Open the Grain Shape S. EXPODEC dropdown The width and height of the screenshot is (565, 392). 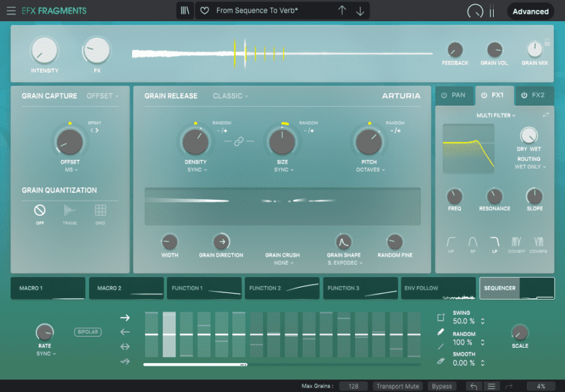click(x=345, y=263)
